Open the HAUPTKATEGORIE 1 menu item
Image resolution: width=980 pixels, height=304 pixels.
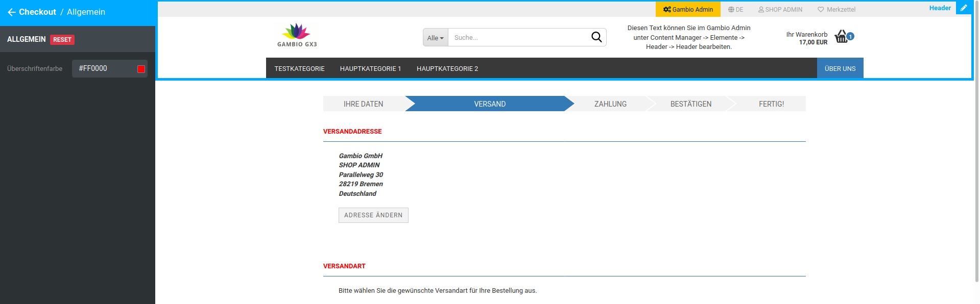370,69
